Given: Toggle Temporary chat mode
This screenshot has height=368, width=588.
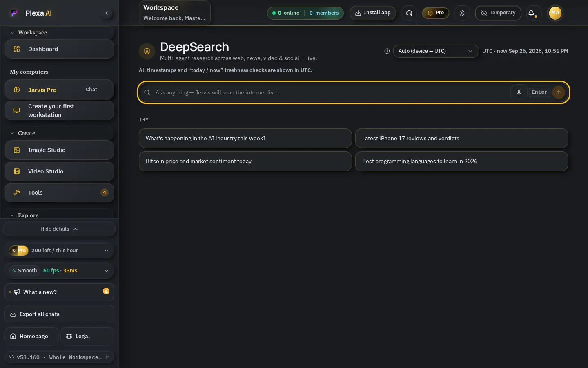Looking at the screenshot, I should coord(498,13).
